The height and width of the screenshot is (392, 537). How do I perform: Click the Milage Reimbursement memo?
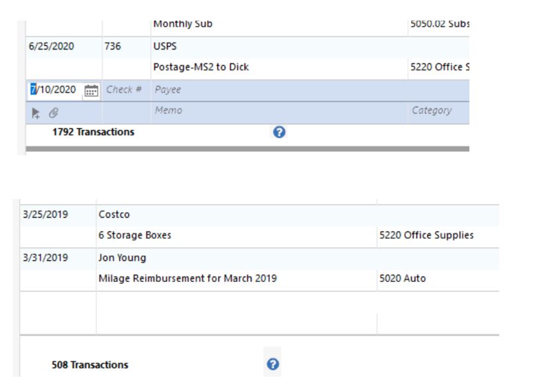[188, 279]
